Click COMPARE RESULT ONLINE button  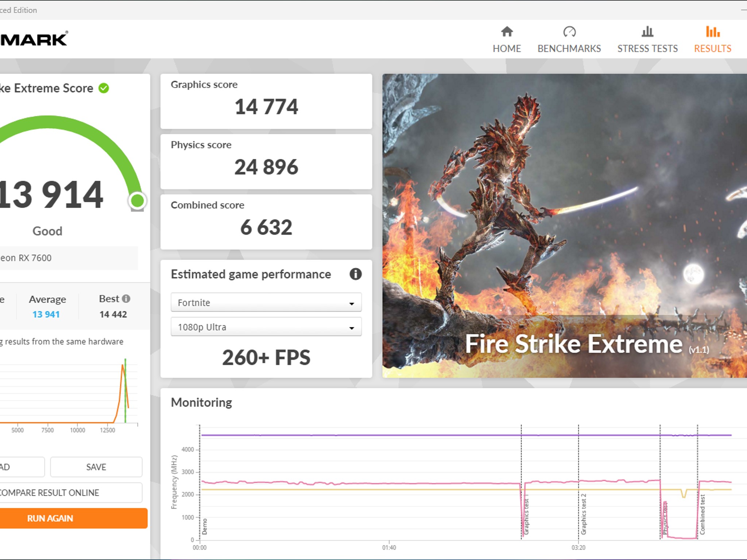[70, 493]
